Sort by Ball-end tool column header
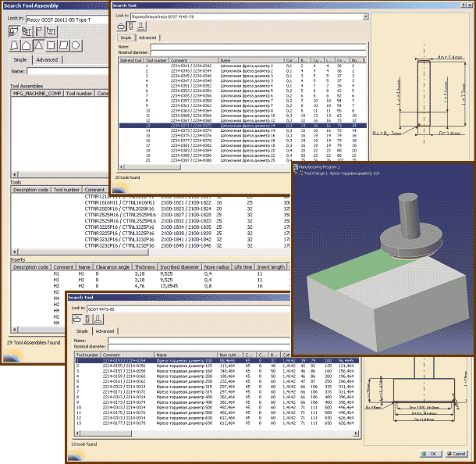 point(130,59)
